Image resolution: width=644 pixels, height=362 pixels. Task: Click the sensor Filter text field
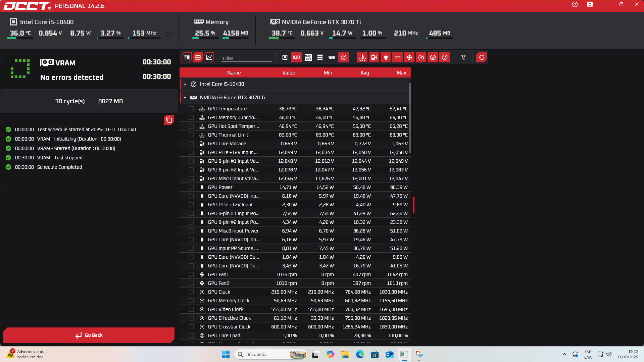246,58
